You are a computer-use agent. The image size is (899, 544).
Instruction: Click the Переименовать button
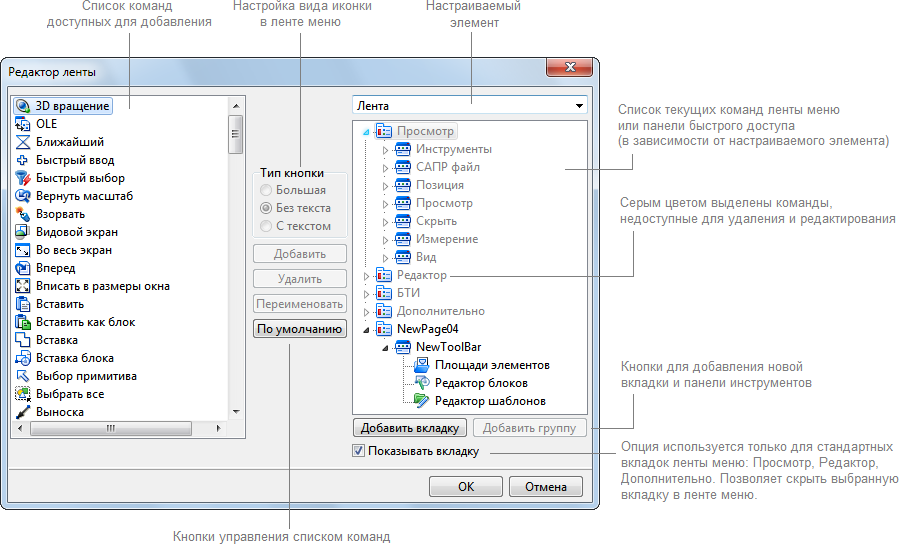click(300, 304)
